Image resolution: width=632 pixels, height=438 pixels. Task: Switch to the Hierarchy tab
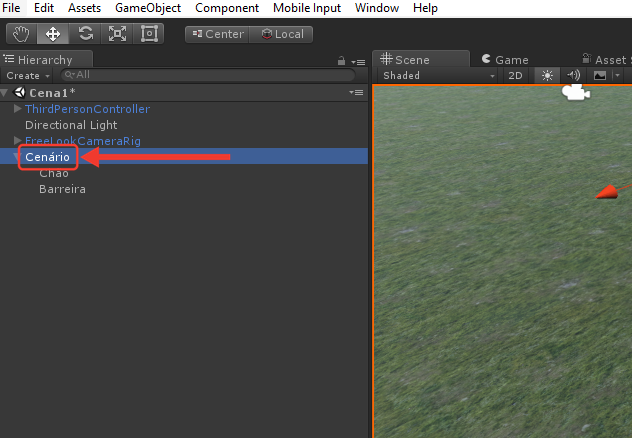click(x=46, y=60)
